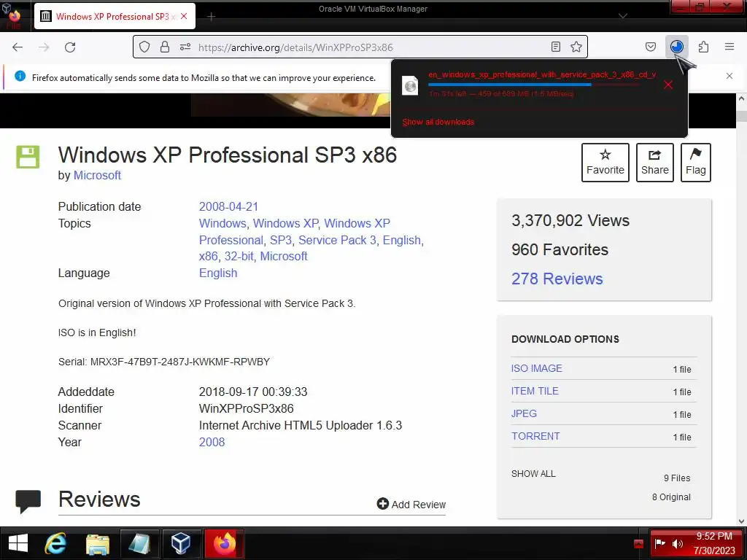Open the 278 Reviews link
Image resolution: width=747 pixels, height=560 pixels.
coord(557,279)
